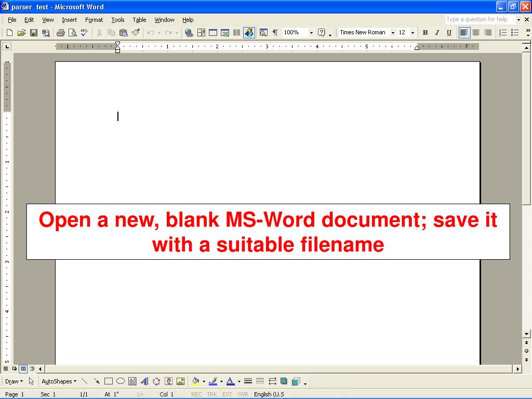The image size is (532, 399).
Task: Open the Insert menu
Action: click(x=69, y=20)
